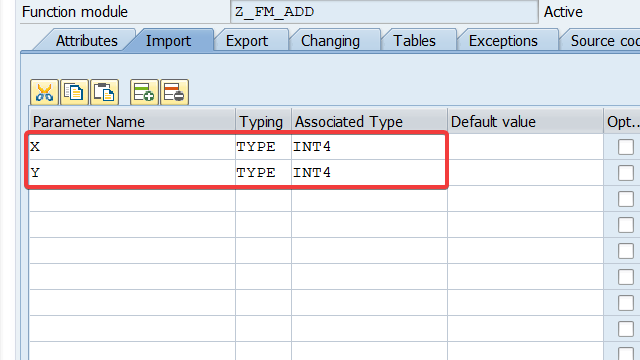Click the Active status text

(563, 12)
